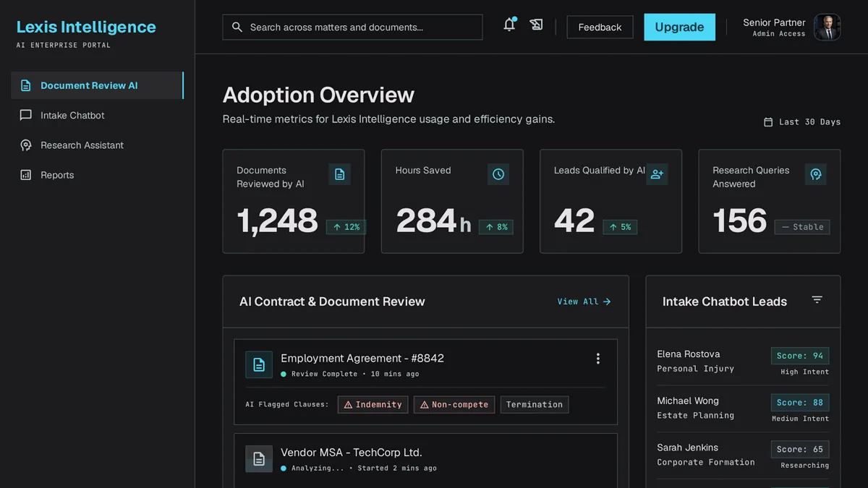Click the Lexis Intelligence logo title
The width and height of the screenshot is (868, 488).
click(x=86, y=27)
